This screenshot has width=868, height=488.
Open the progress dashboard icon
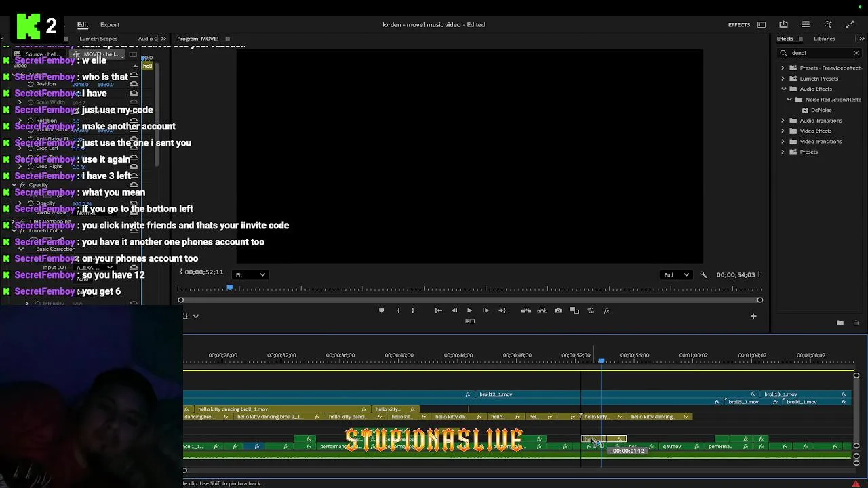[x=806, y=24]
